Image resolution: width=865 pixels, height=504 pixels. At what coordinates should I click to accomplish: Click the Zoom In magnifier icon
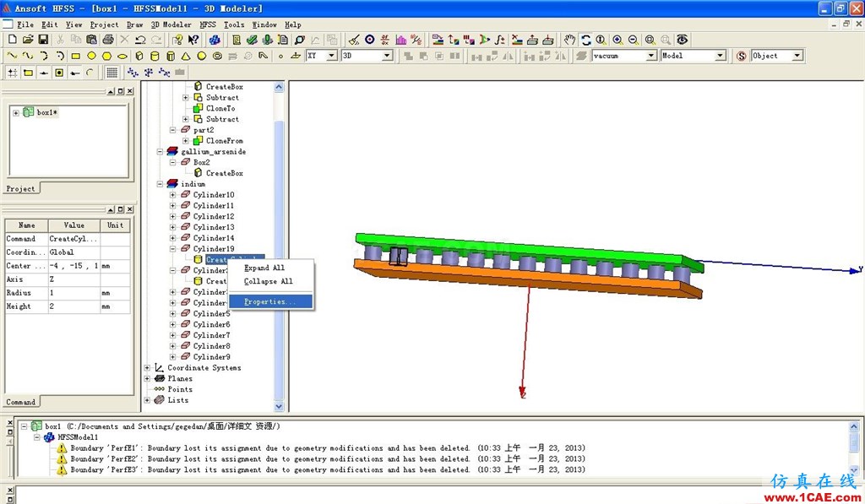click(x=617, y=40)
